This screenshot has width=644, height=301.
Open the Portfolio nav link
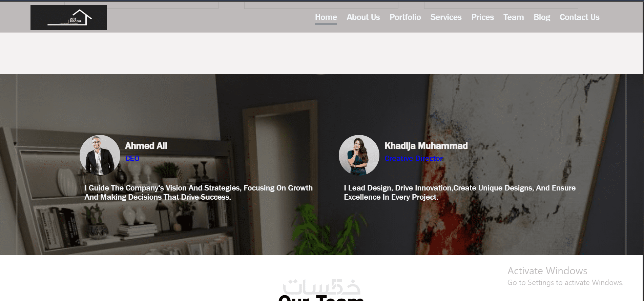click(x=405, y=17)
